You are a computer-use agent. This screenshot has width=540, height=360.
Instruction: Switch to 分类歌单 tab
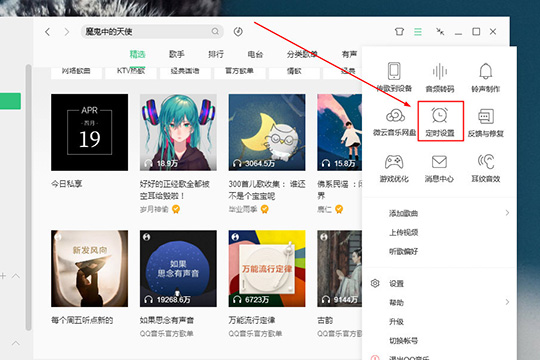(302, 54)
